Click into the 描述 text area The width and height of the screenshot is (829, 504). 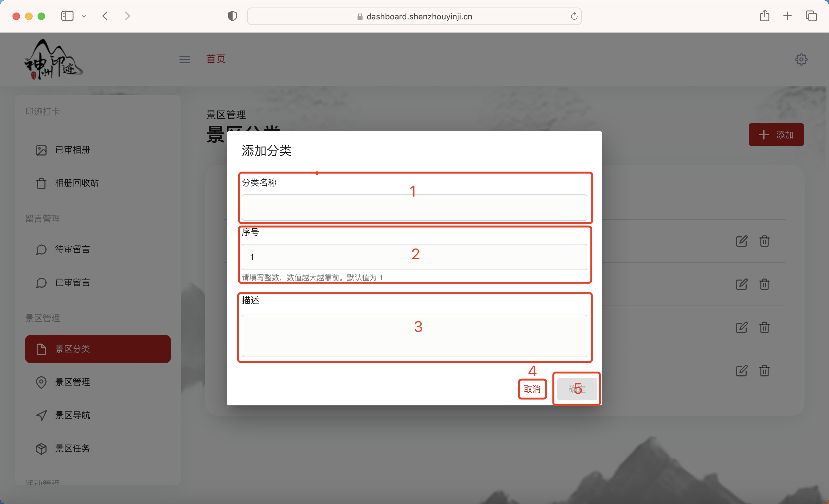coord(414,336)
